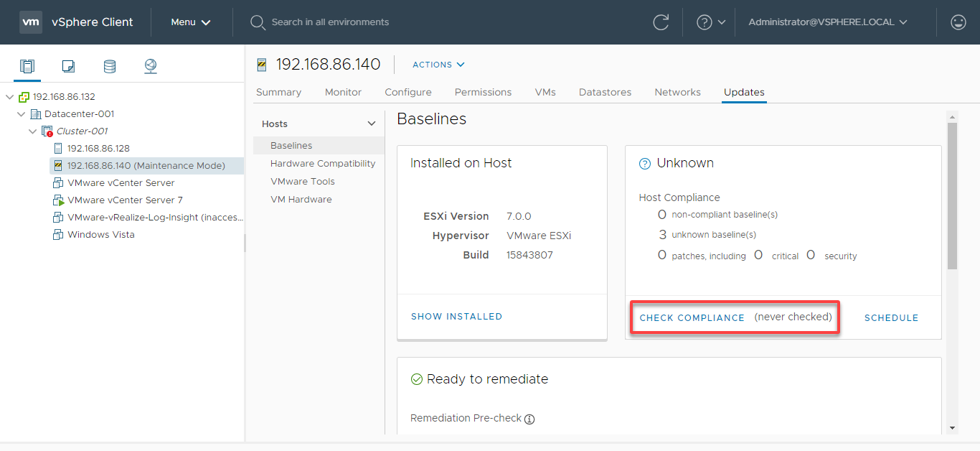This screenshot has width=980, height=451.
Task: Show the Datastores tab
Action: point(605,93)
